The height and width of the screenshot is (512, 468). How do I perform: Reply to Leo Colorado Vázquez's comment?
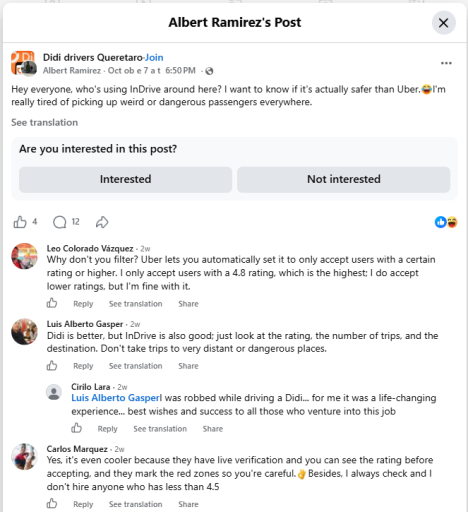(x=83, y=304)
